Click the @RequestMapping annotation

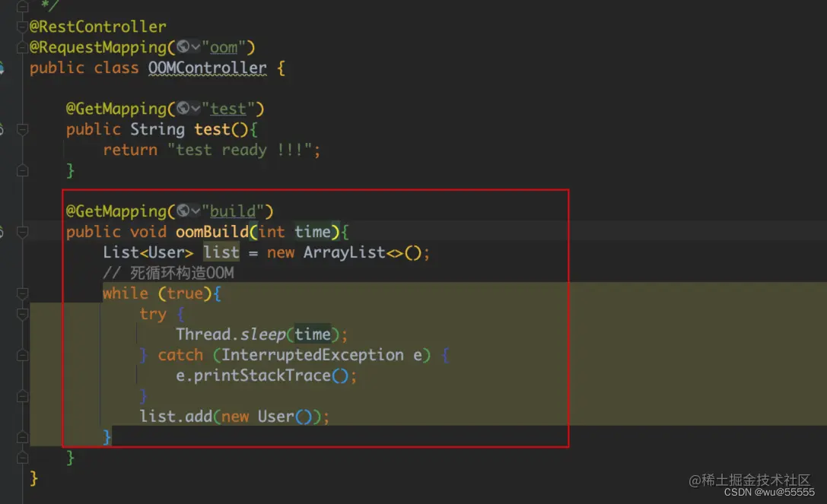[98, 47]
